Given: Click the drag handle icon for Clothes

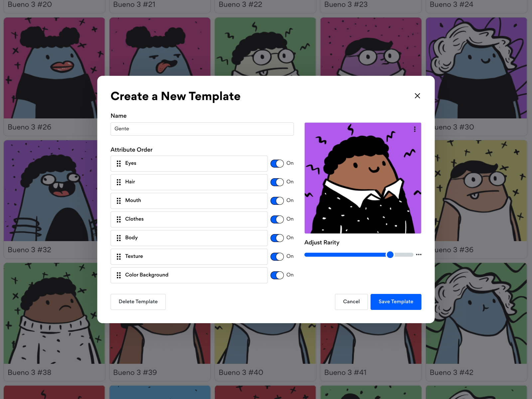Looking at the screenshot, I should click(x=119, y=219).
